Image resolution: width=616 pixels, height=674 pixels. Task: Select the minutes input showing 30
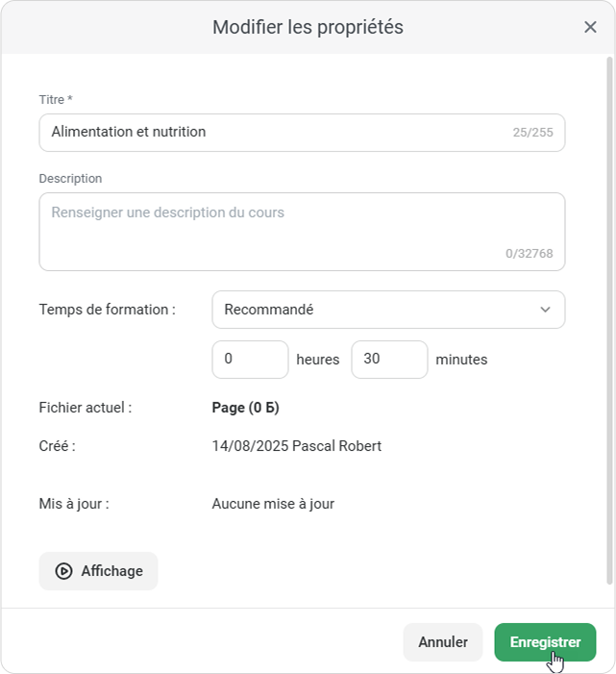(389, 360)
